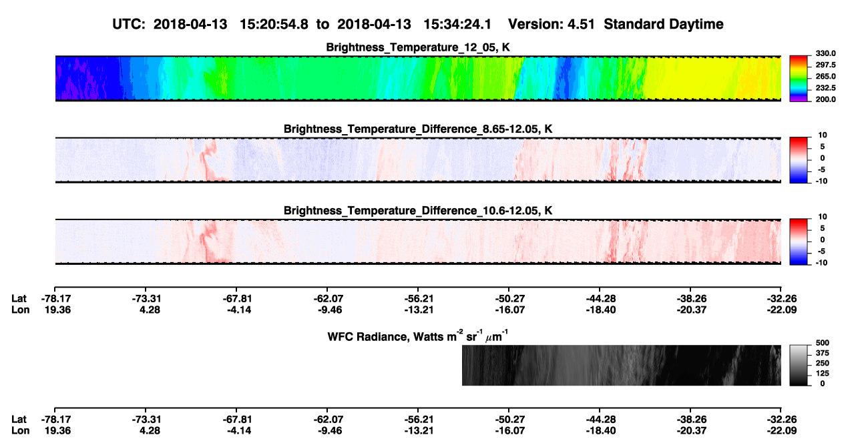The image size is (868, 445).
Task: Click longitude '-18.40' on the bottom-most axis
Action: [600, 430]
